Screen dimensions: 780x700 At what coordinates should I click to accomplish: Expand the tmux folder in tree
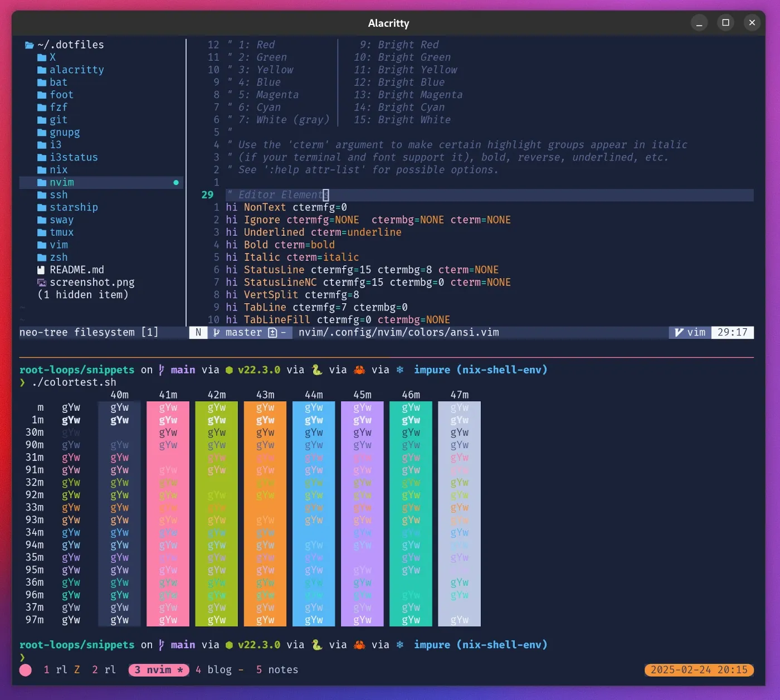(x=61, y=232)
